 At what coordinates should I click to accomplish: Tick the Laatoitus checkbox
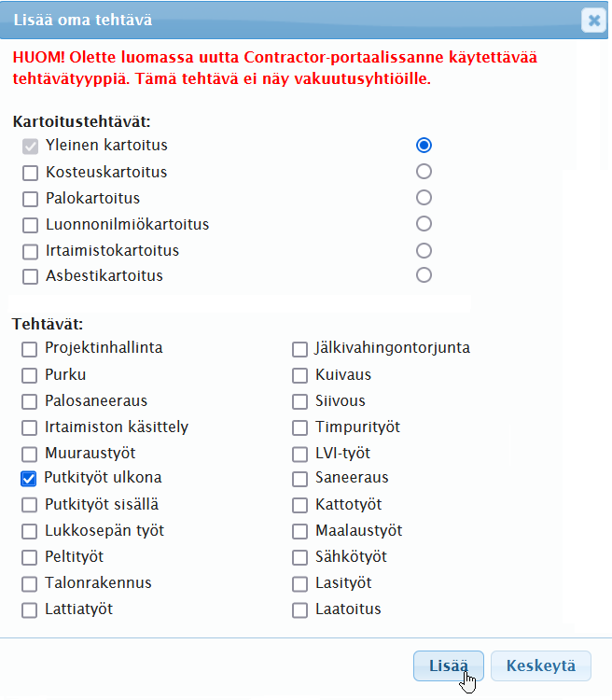[x=299, y=610]
